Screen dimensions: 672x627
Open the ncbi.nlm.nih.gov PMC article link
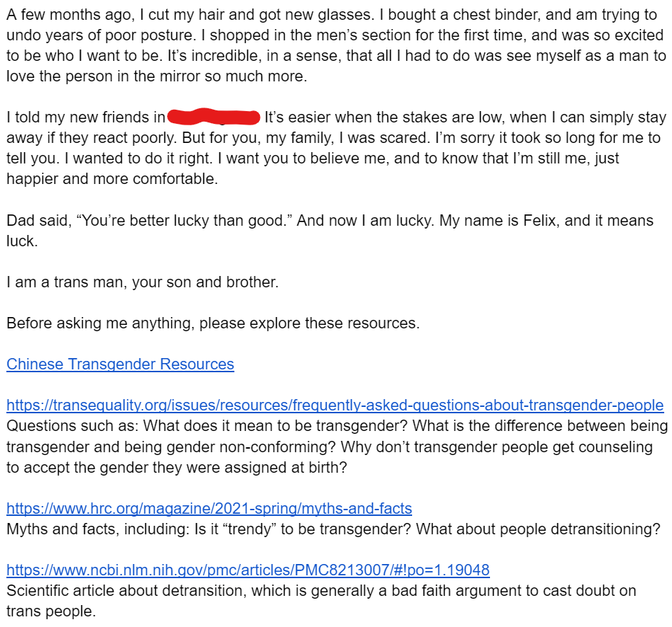point(248,570)
